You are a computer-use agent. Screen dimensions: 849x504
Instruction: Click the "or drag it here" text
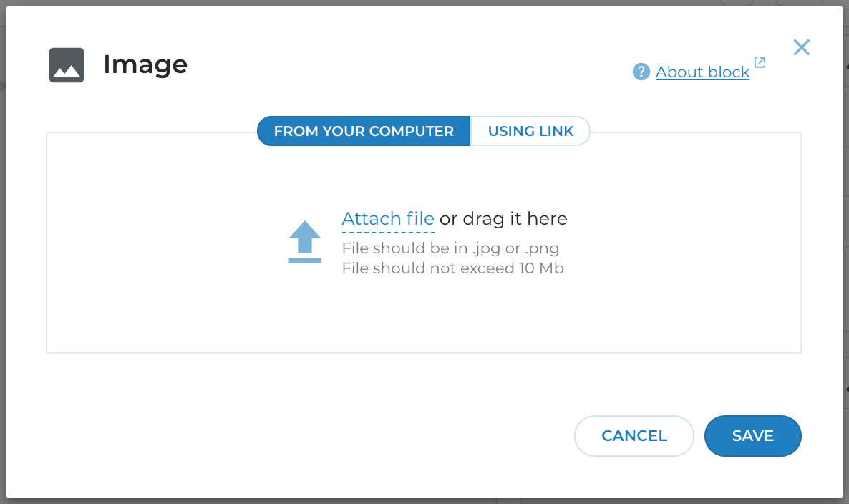click(x=503, y=219)
